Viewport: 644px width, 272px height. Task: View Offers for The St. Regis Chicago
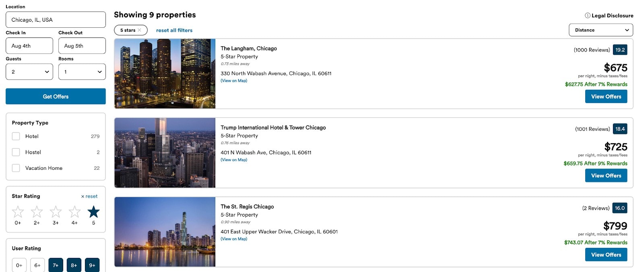606,254
